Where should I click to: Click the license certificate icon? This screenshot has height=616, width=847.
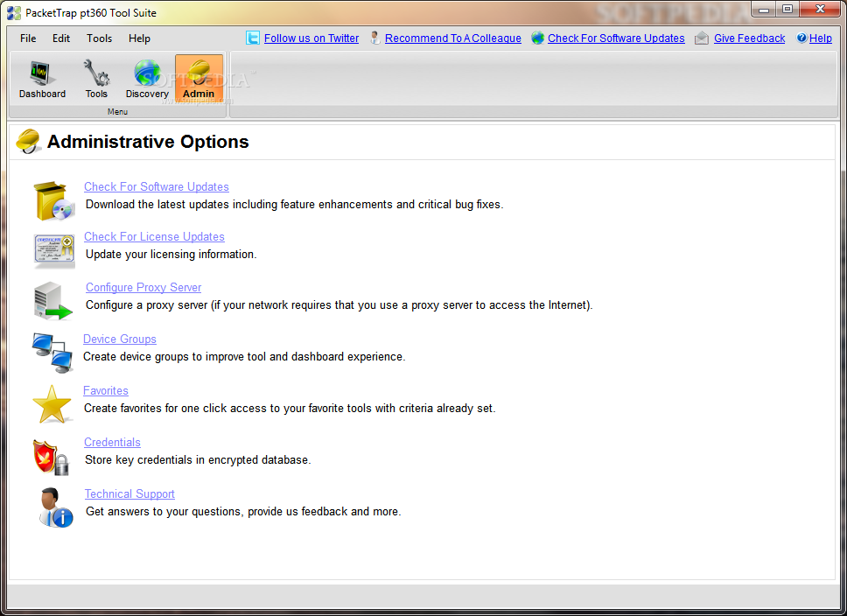[x=54, y=251]
